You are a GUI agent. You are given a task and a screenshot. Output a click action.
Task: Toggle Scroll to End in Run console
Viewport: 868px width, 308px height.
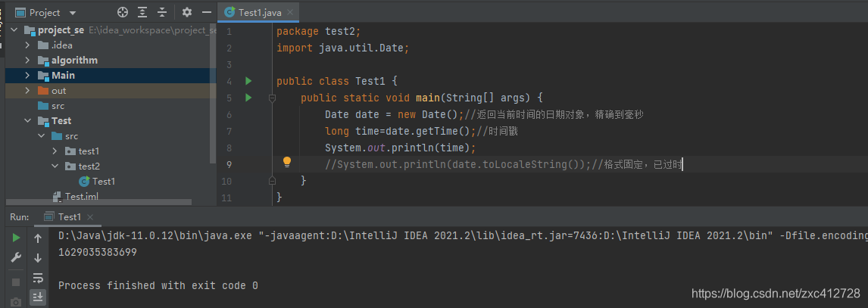pos(38,297)
